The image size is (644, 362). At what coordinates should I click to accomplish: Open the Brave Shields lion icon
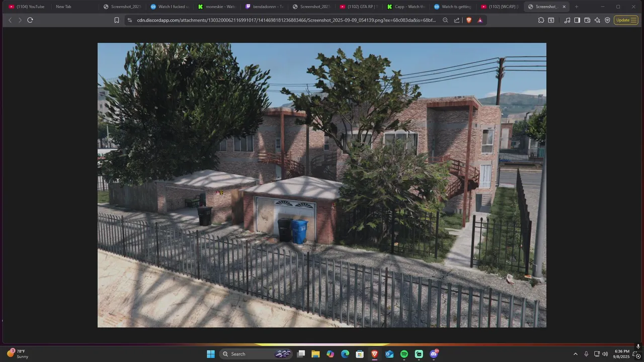[469, 20]
